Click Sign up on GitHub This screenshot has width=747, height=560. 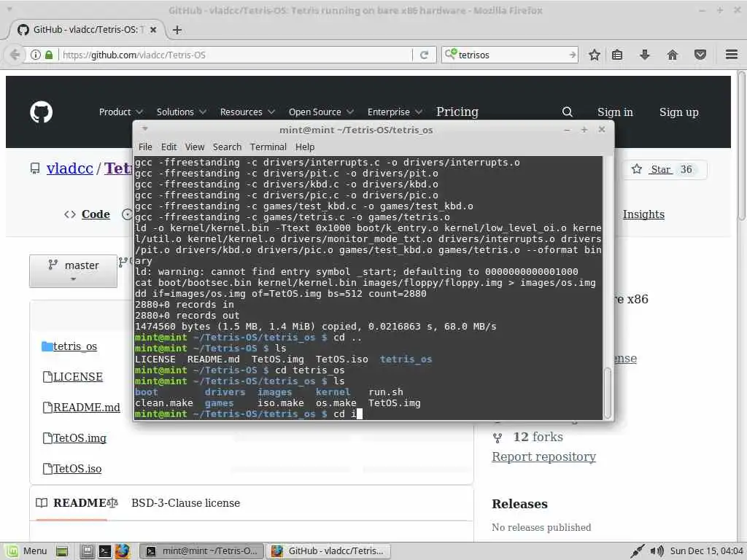679,112
